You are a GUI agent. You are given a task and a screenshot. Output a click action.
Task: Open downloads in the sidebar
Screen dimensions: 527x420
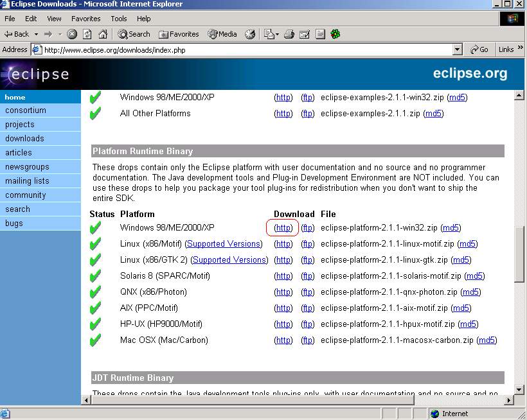(x=40, y=139)
